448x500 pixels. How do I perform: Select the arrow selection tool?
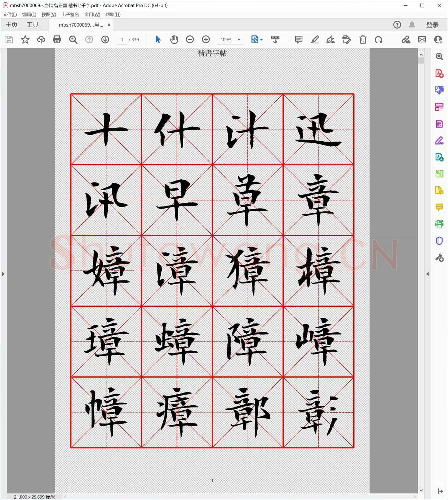click(158, 39)
